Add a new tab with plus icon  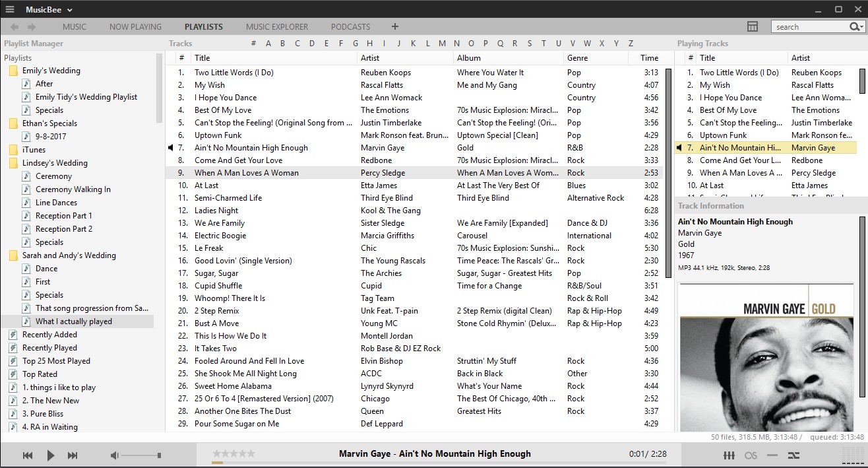point(395,27)
